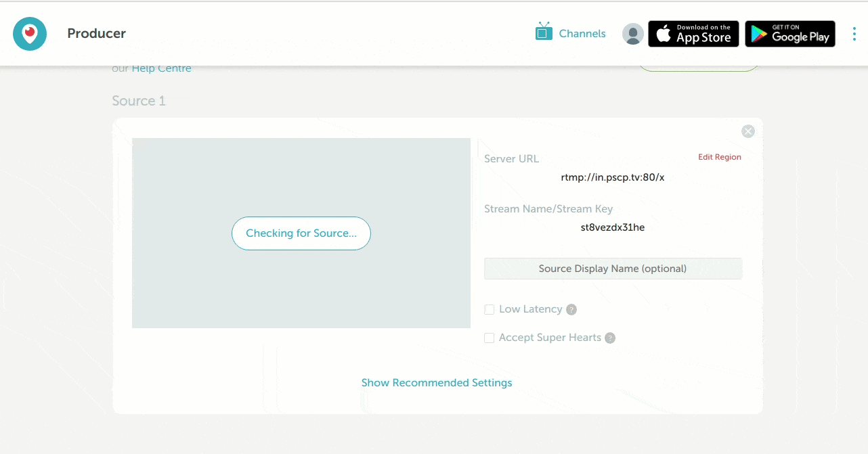Select stream key st8vezdx31he
The height and width of the screenshot is (454, 868).
coord(613,227)
